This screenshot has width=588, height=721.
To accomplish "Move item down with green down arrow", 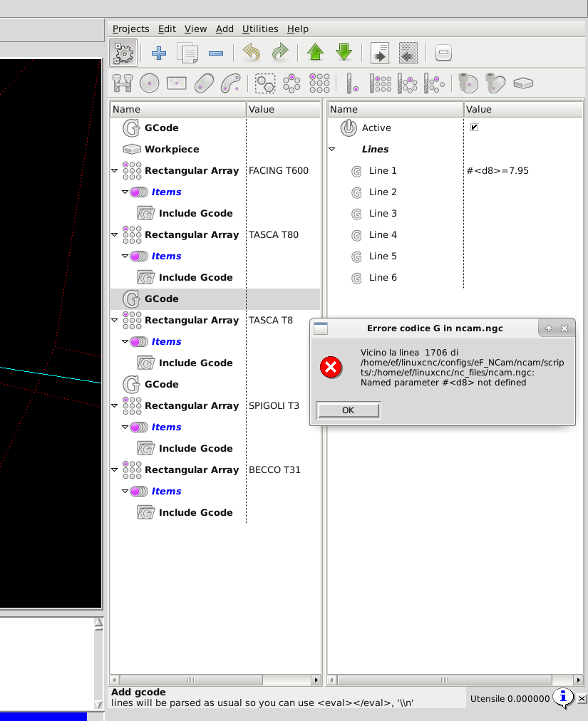I will tap(344, 53).
